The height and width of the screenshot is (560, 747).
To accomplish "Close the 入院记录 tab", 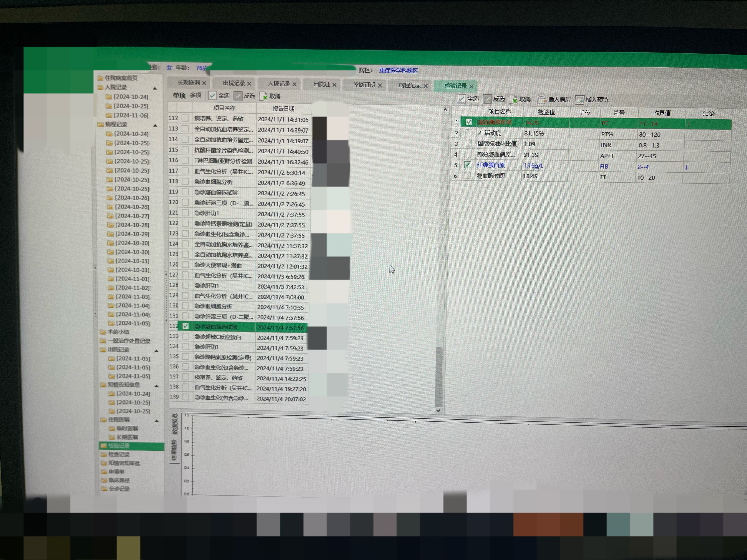I will click(294, 84).
